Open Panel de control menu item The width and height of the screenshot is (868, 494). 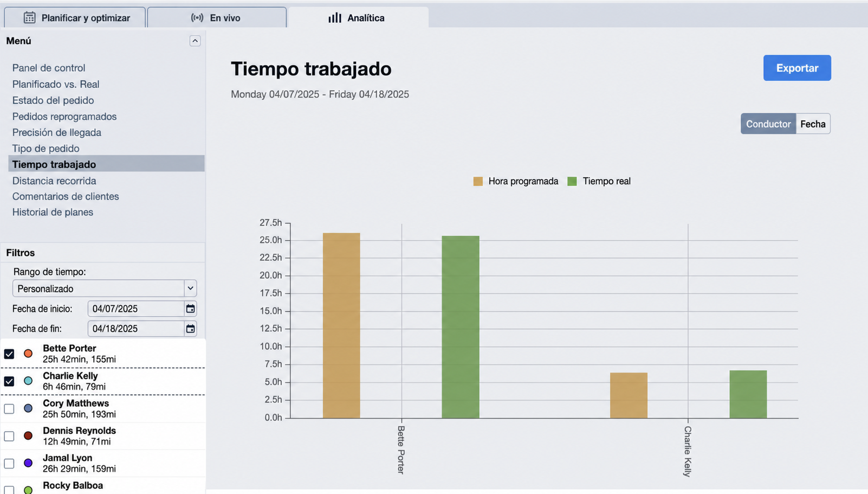(x=49, y=68)
